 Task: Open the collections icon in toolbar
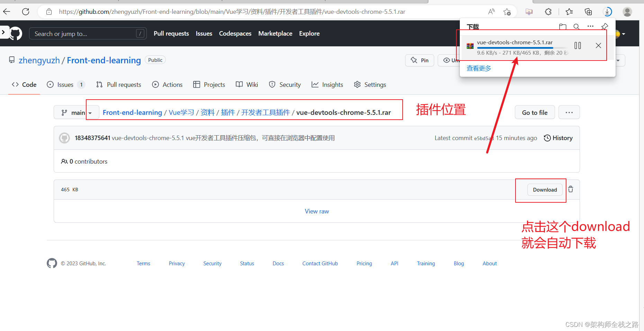(x=588, y=12)
